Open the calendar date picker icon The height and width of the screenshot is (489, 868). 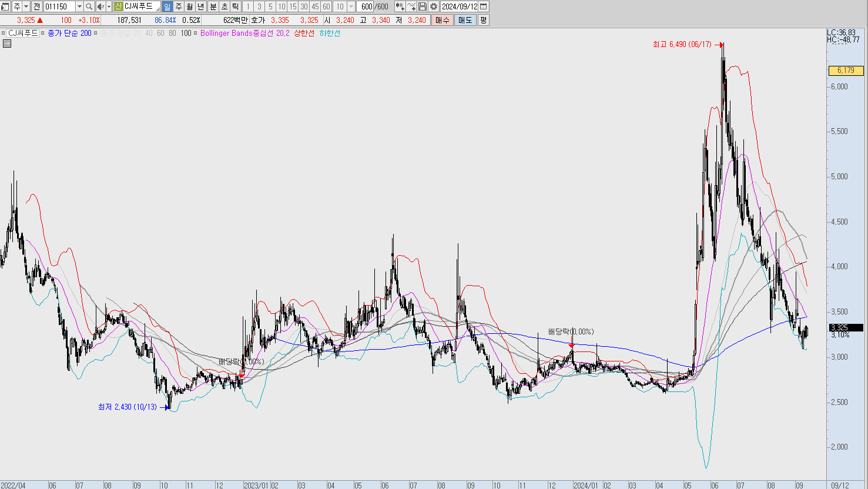click(484, 6)
